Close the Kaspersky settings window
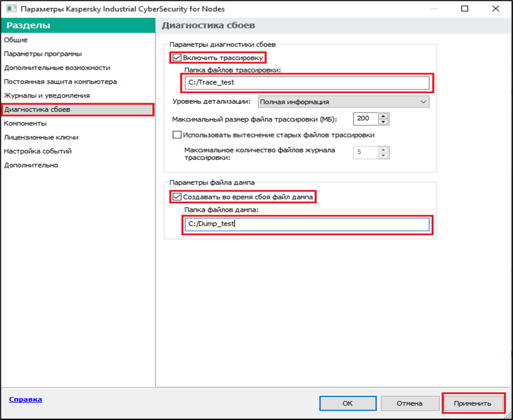The image size is (513, 420). click(496, 9)
